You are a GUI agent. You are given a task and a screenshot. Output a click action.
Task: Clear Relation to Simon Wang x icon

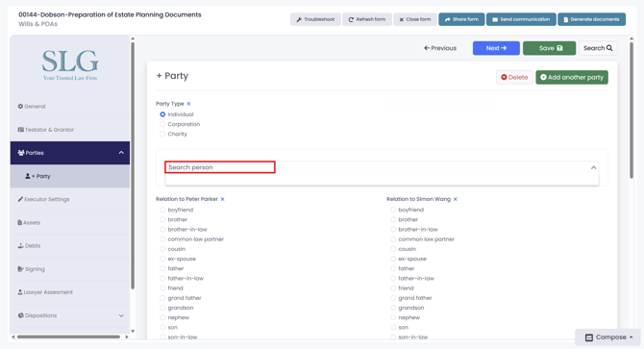455,199
